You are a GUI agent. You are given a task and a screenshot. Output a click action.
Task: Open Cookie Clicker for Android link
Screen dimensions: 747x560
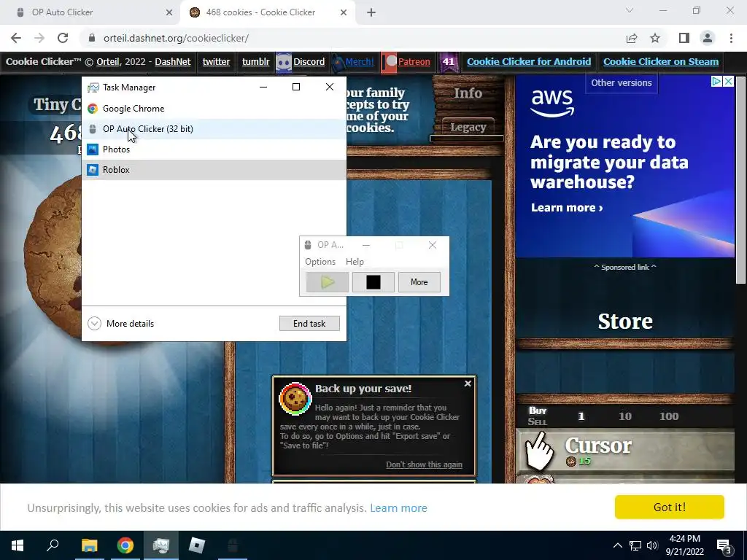[529, 61]
